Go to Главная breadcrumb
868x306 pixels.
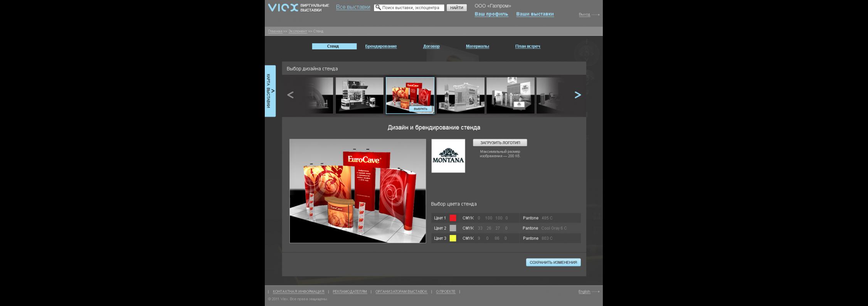point(275,31)
